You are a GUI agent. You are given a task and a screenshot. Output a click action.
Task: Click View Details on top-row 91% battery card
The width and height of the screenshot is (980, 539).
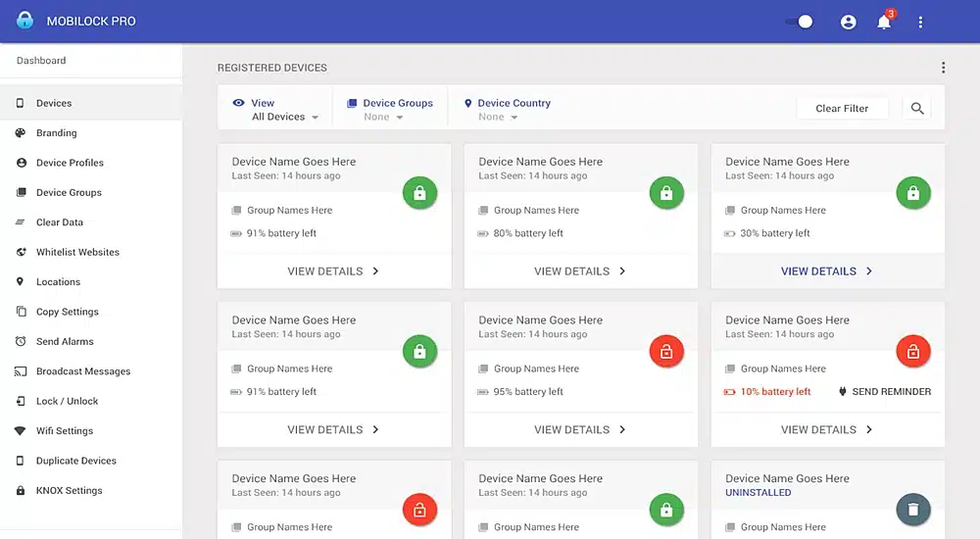[x=334, y=270]
